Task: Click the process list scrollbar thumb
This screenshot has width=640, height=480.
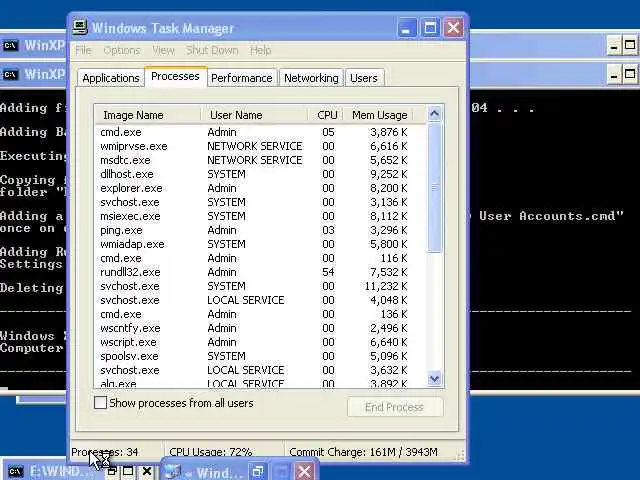Action: (x=434, y=187)
